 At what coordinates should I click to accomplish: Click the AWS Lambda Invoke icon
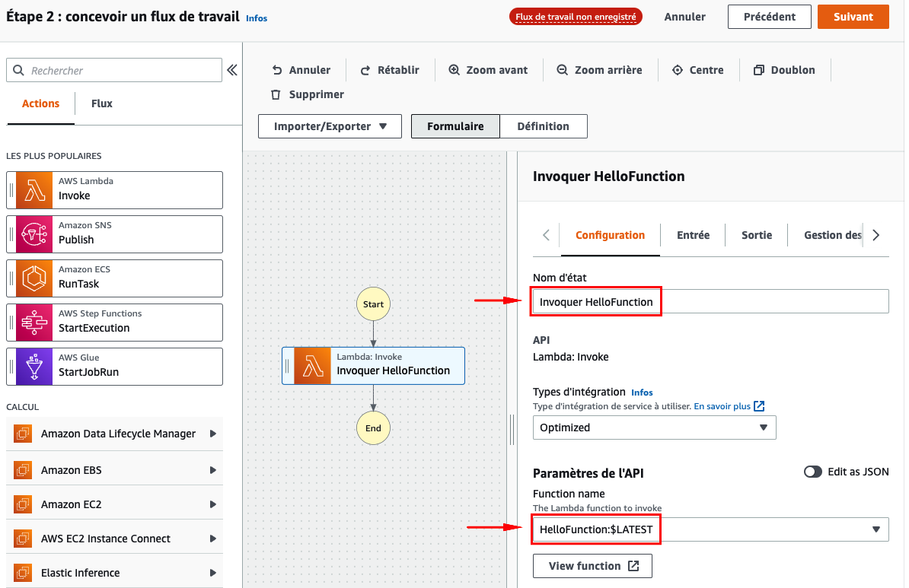click(x=34, y=190)
